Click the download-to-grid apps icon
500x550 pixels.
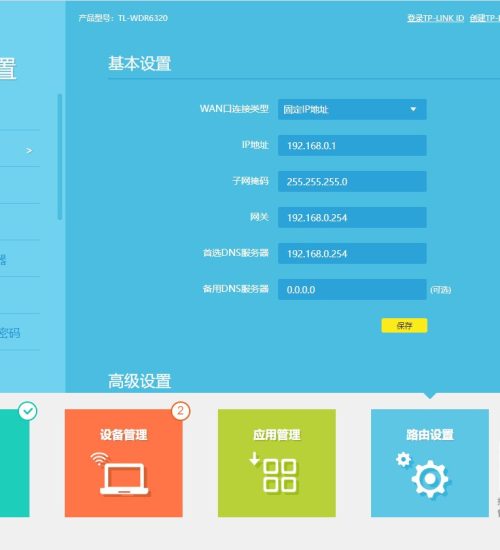click(x=273, y=472)
